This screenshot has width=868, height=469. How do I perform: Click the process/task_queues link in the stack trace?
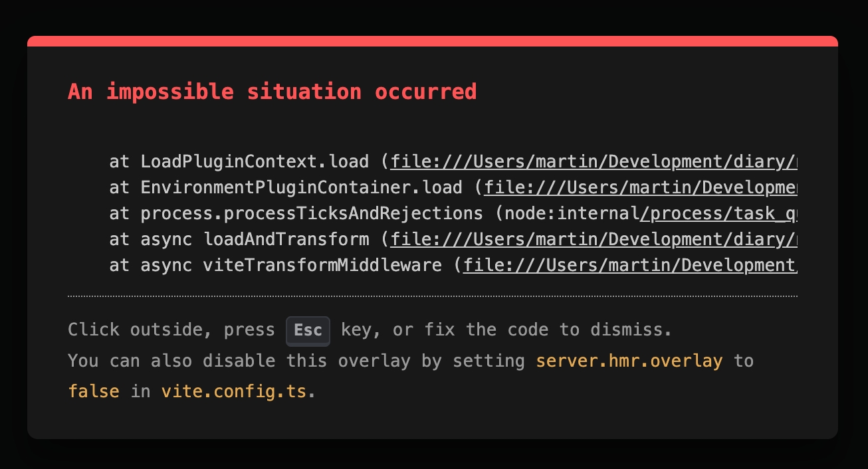[x=718, y=213]
